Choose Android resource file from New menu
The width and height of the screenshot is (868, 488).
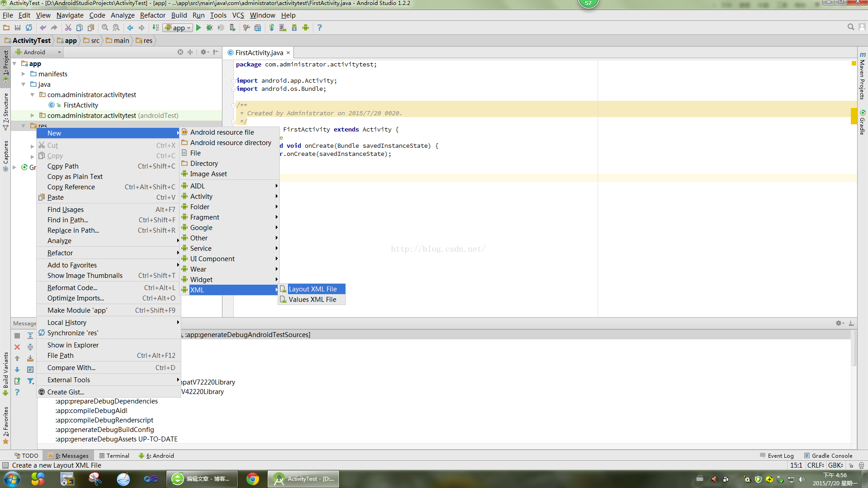[230, 132]
